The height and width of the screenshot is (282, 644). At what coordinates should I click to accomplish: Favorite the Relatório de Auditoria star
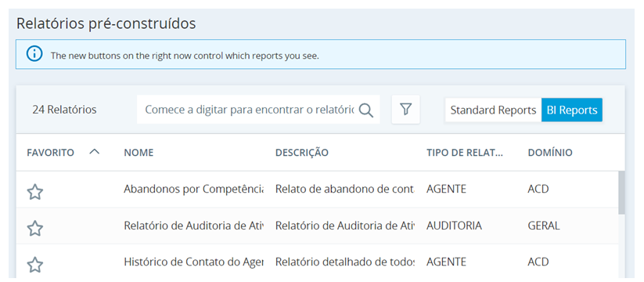(x=35, y=228)
